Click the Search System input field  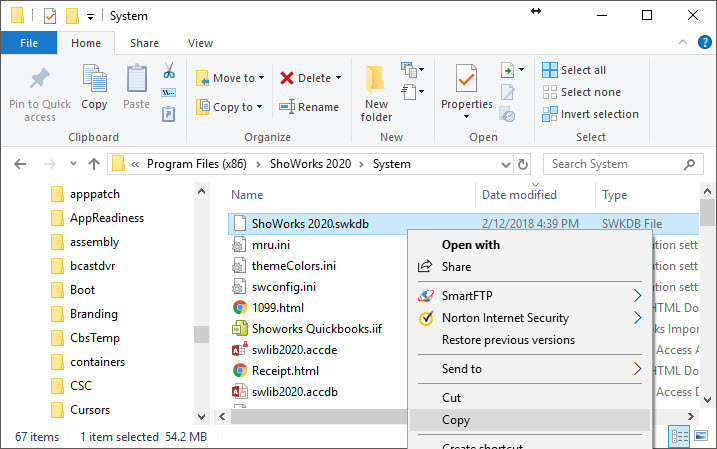[623, 164]
